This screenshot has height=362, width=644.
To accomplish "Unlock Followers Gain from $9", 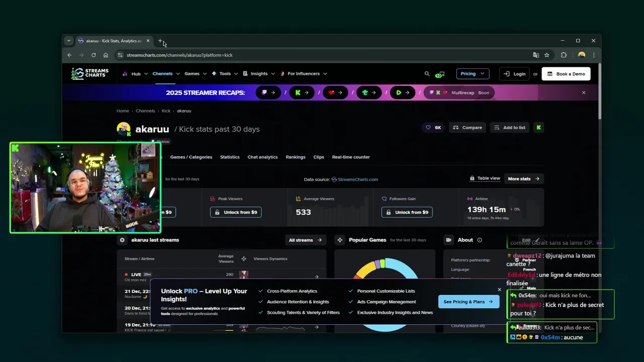I will coord(407,212).
